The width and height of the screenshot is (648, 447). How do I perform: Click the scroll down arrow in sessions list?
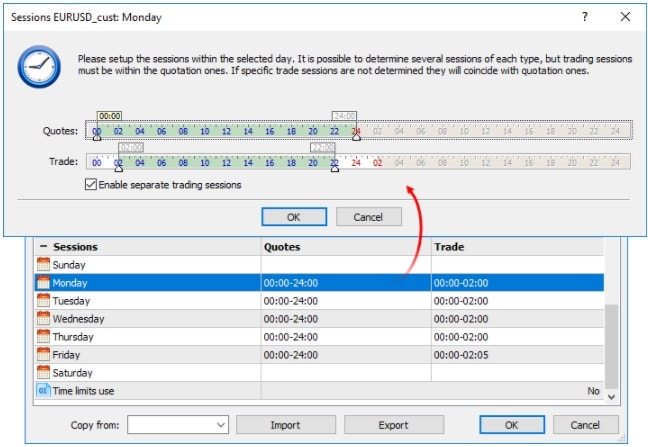[x=612, y=397]
